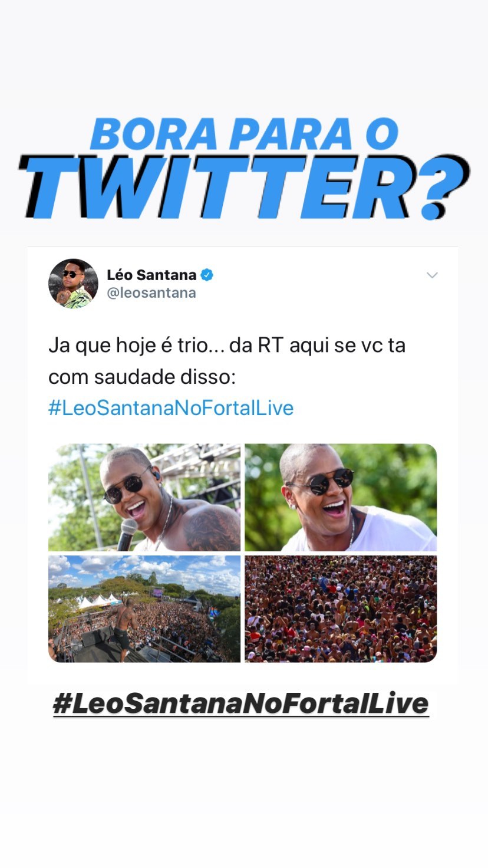Expand the tweet options chevron
488x868 pixels.
point(432,275)
